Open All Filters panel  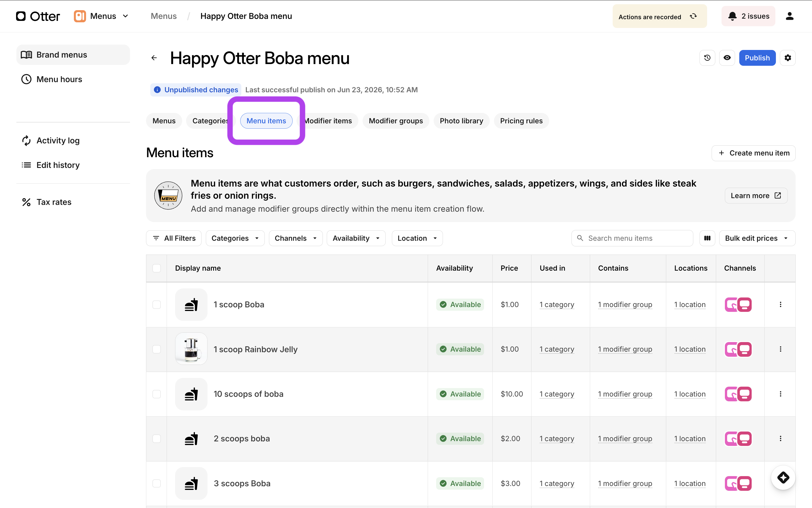click(x=174, y=238)
